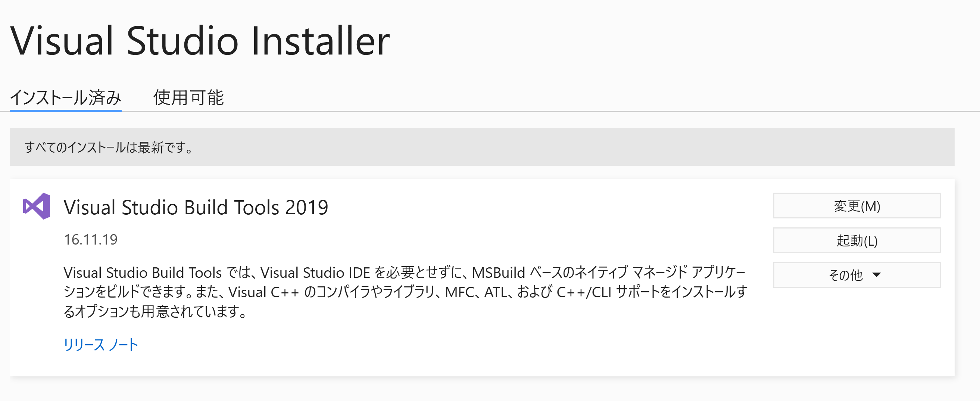This screenshot has height=401, width=980.
Task: Click the Visual Studio Installer heading
Action: (x=200, y=41)
